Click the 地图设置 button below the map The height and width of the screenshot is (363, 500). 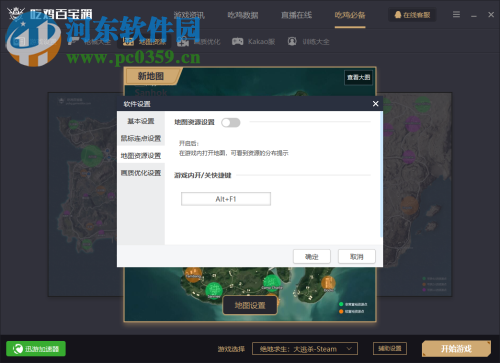point(250,305)
